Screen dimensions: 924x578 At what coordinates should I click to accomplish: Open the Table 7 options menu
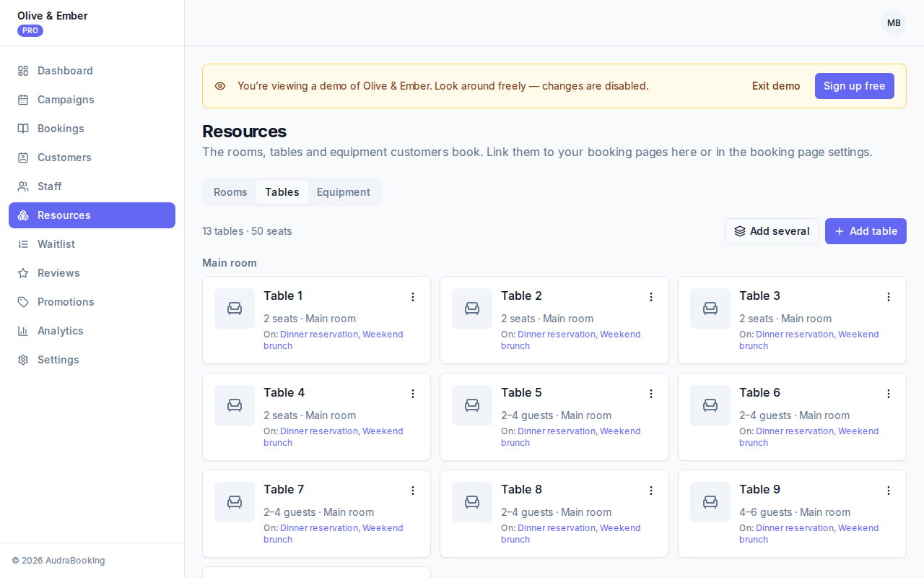[413, 491]
